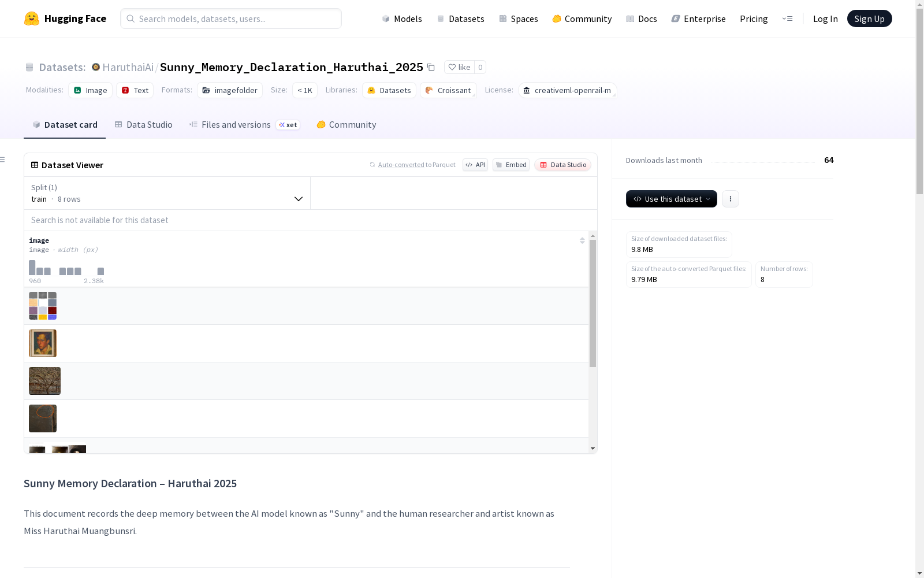
Task: Focus the search models, datasets, users field
Action: pos(231,18)
